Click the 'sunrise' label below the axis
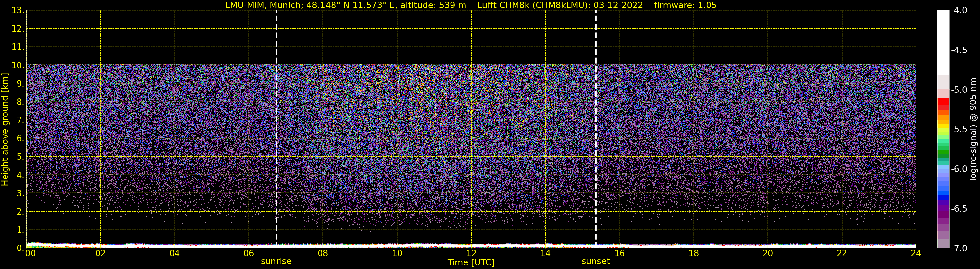Image resolution: width=980 pixels, height=269 pixels. coord(276,262)
